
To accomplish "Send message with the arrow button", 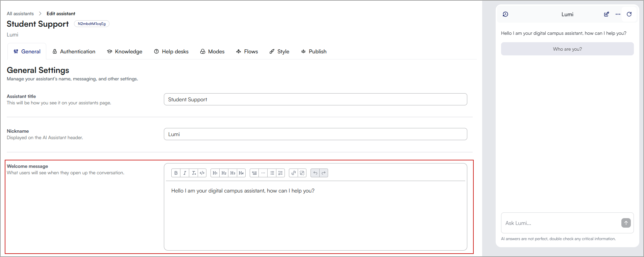I will [x=626, y=223].
